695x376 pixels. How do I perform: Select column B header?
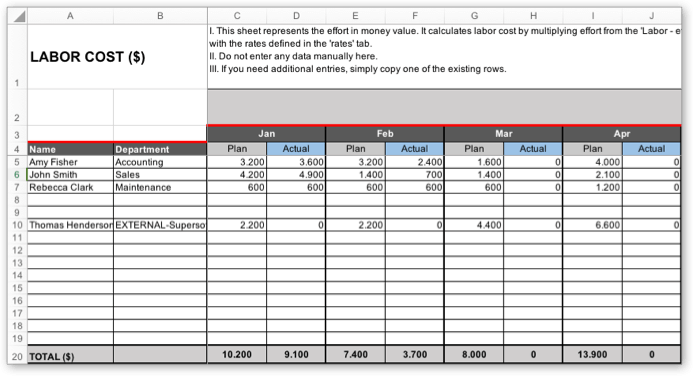tap(160, 16)
